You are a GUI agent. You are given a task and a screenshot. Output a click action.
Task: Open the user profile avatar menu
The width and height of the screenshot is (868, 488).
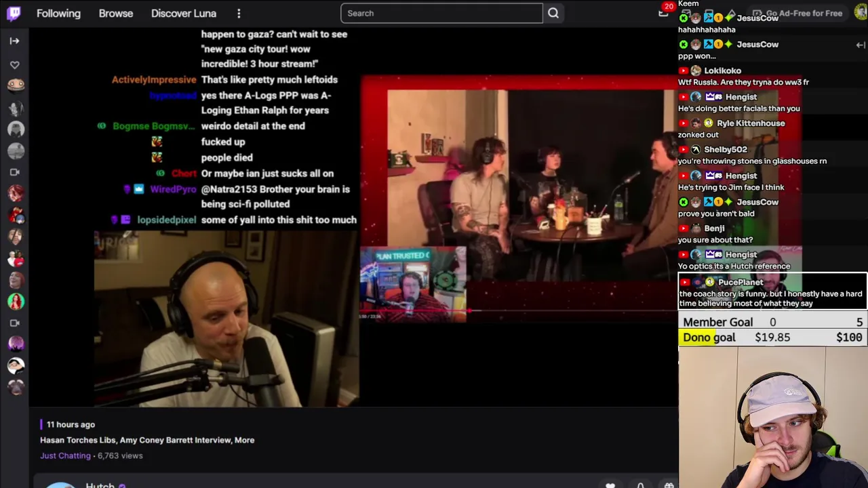pyautogui.click(x=860, y=13)
